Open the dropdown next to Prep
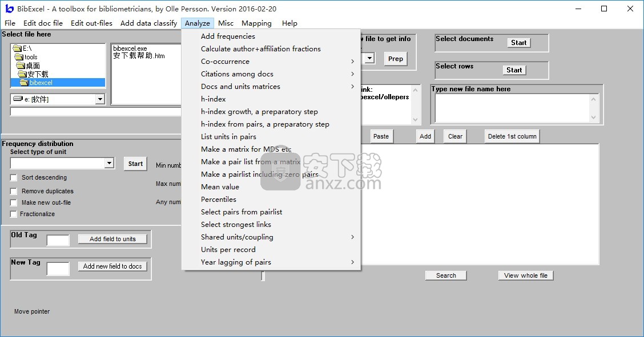Screen dimensions: 644x337 click(x=369, y=58)
